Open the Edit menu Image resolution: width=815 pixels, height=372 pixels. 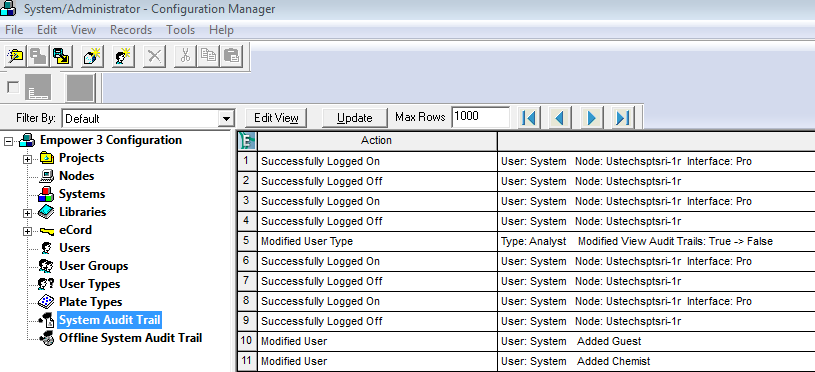pos(47,30)
